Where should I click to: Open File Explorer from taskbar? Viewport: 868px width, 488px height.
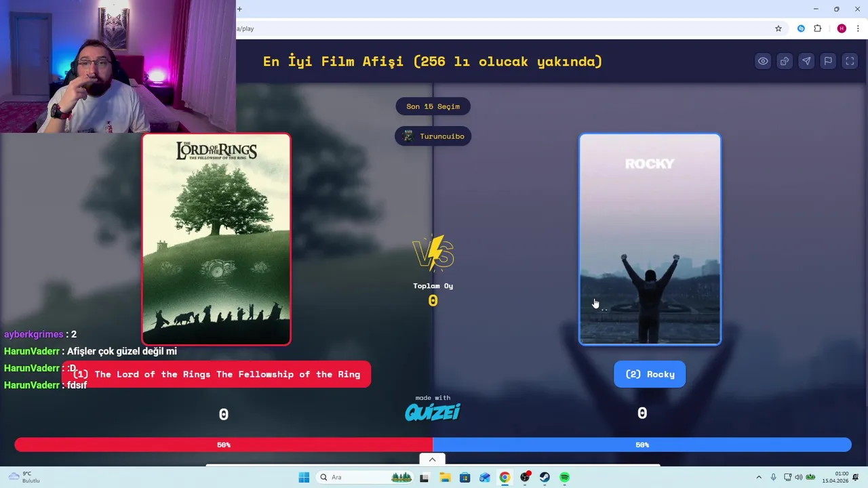pyautogui.click(x=445, y=477)
